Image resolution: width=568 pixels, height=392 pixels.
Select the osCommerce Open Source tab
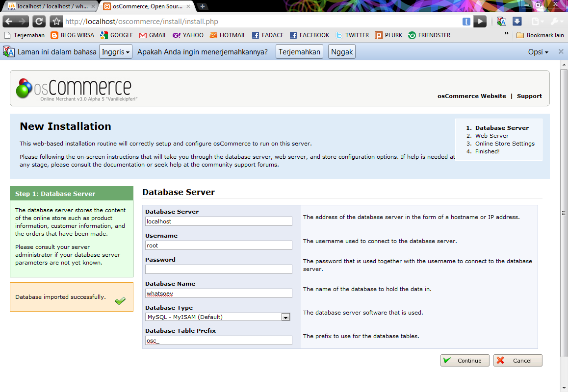147,6
